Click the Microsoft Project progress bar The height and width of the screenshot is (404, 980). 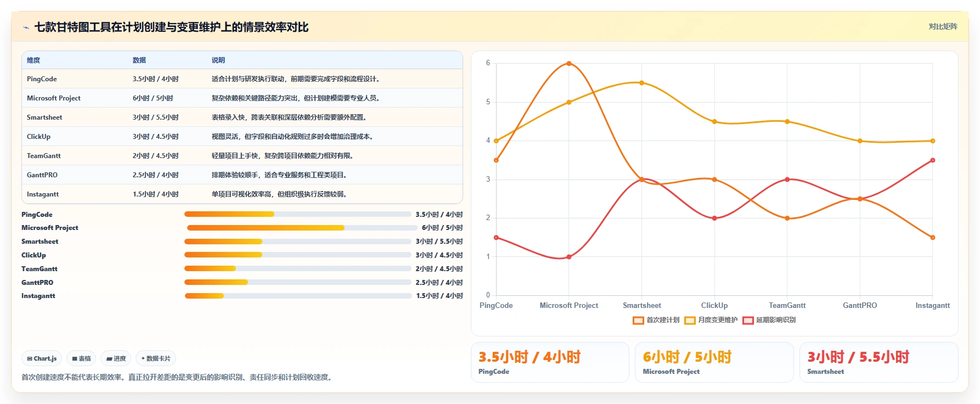click(302, 228)
